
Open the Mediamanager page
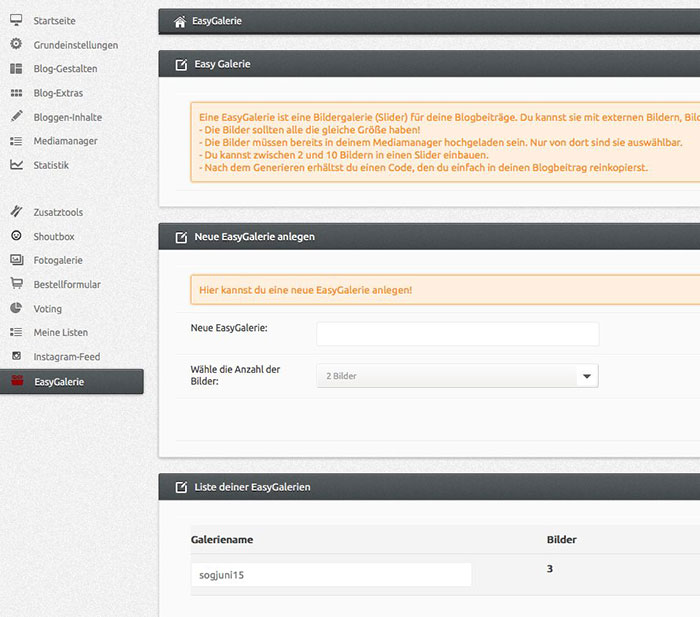(x=65, y=141)
